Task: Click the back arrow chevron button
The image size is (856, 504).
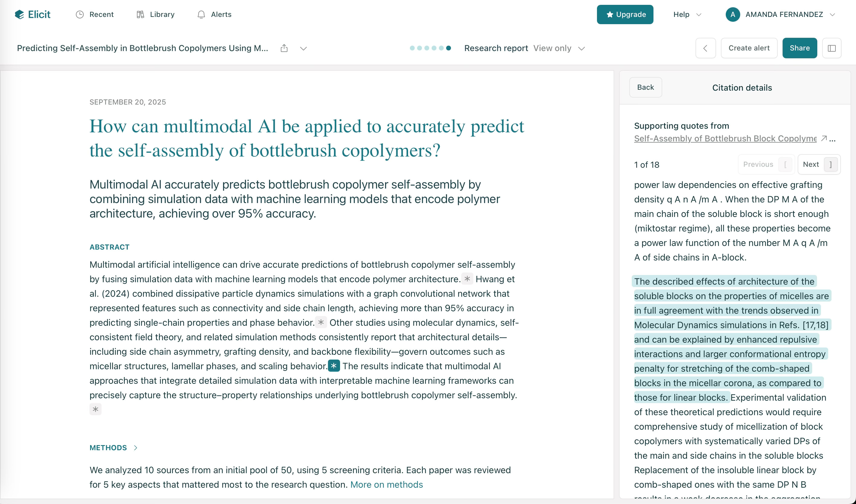Action: 705,48
